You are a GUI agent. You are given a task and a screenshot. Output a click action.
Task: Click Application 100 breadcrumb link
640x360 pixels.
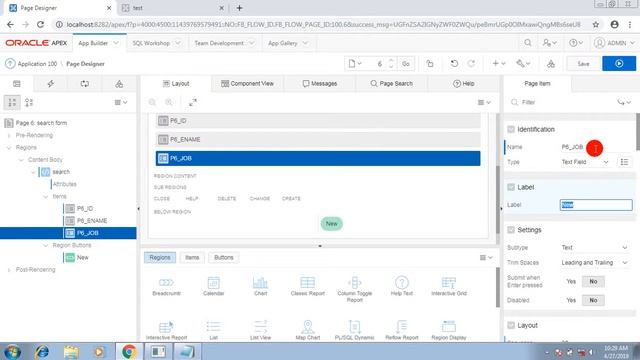[37, 64]
